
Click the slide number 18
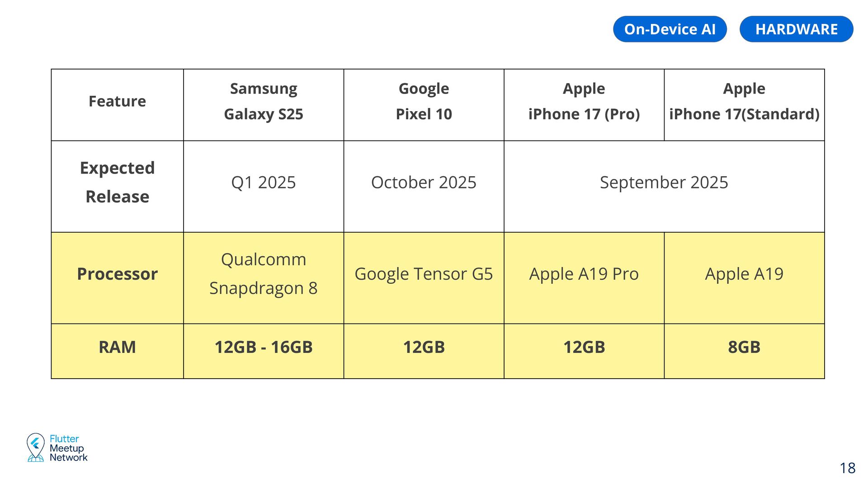847,468
